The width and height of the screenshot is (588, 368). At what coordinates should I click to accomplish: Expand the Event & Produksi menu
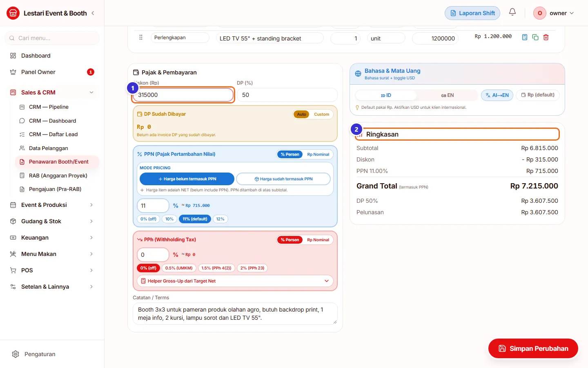point(52,205)
